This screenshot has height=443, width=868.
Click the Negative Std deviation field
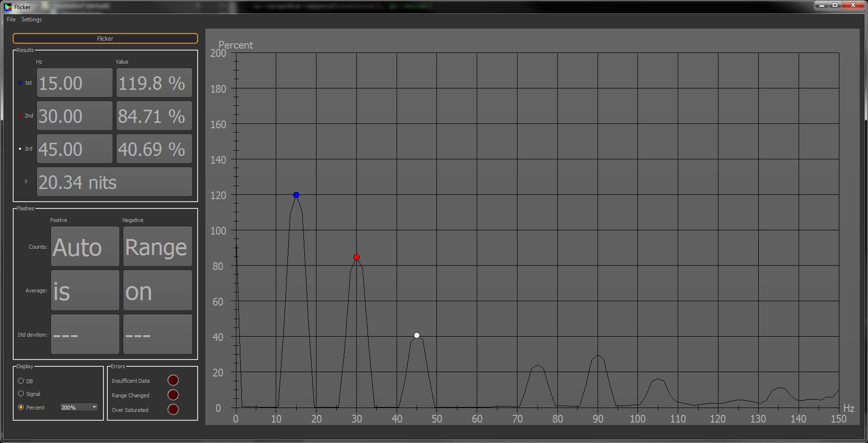(158, 334)
